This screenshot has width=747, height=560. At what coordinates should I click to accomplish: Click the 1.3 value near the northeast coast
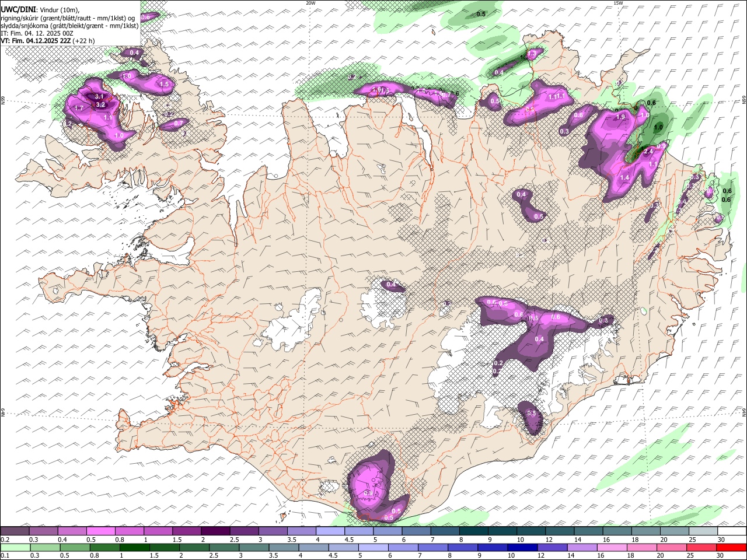click(x=532, y=54)
